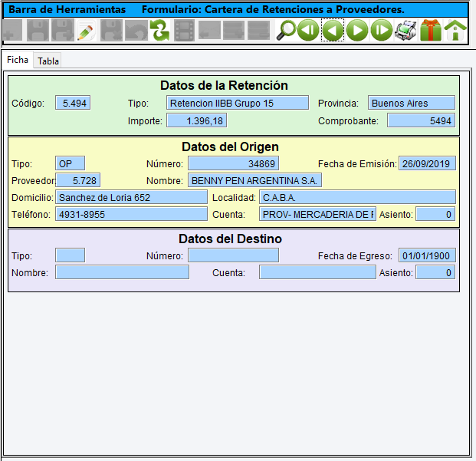Click the Proveedor field 5.728
Screen dimensions: 476x461
point(78,180)
